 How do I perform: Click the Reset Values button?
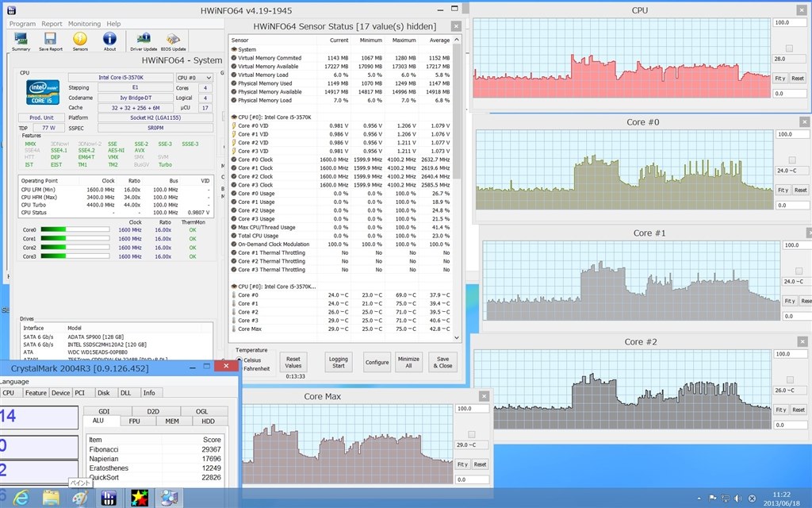coord(293,362)
